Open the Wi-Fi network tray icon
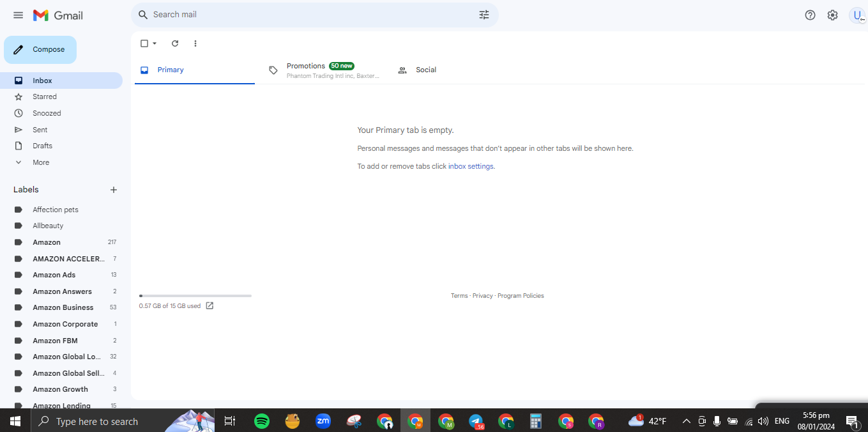This screenshot has height=432, width=868. click(749, 421)
